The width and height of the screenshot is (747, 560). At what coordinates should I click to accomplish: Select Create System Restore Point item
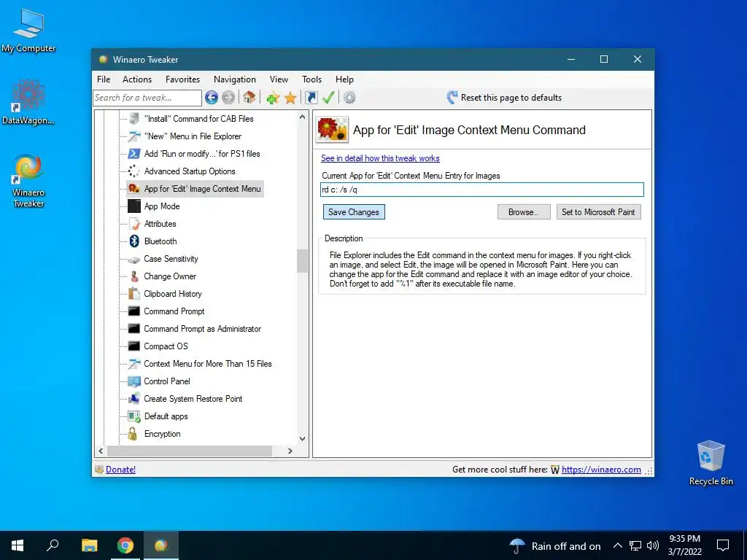(193, 399)
